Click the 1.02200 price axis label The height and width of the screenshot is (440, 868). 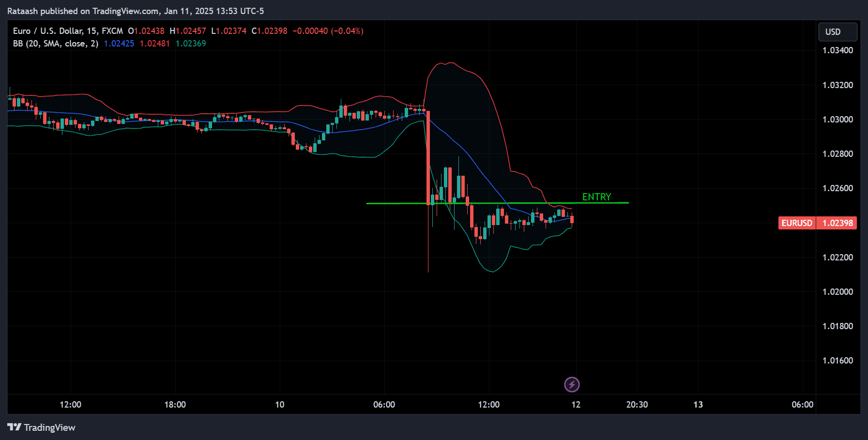point(838,258)
